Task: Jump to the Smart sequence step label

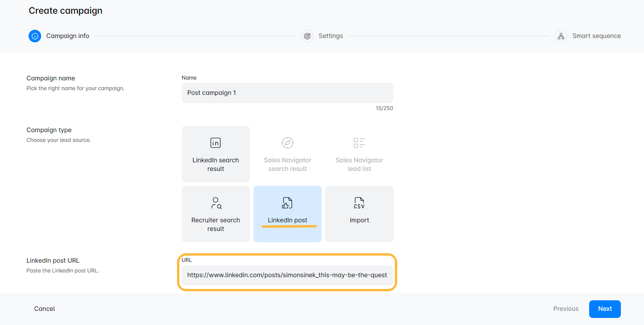Action: (x=596, y=36)
